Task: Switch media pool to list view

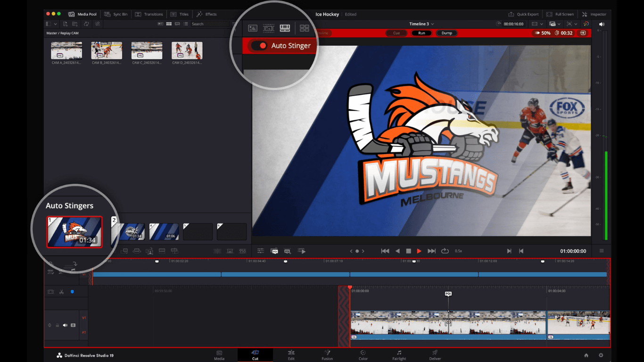Action: [x=185, y=24]
